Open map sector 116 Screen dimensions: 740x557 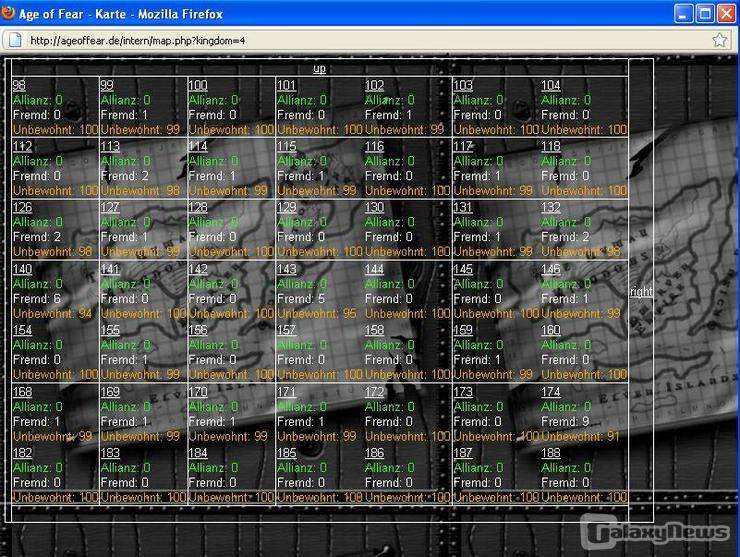point(374,146)
